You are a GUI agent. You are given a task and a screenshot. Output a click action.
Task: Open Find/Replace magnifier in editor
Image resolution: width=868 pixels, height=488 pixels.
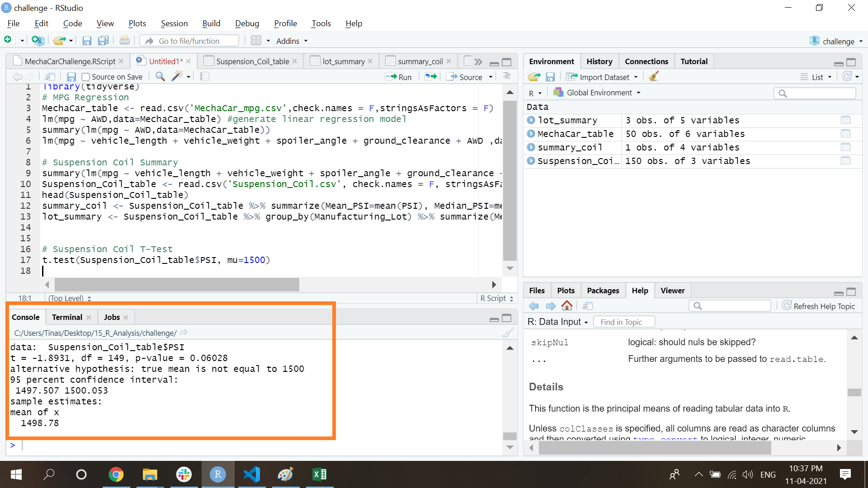(x=160, y=76)
